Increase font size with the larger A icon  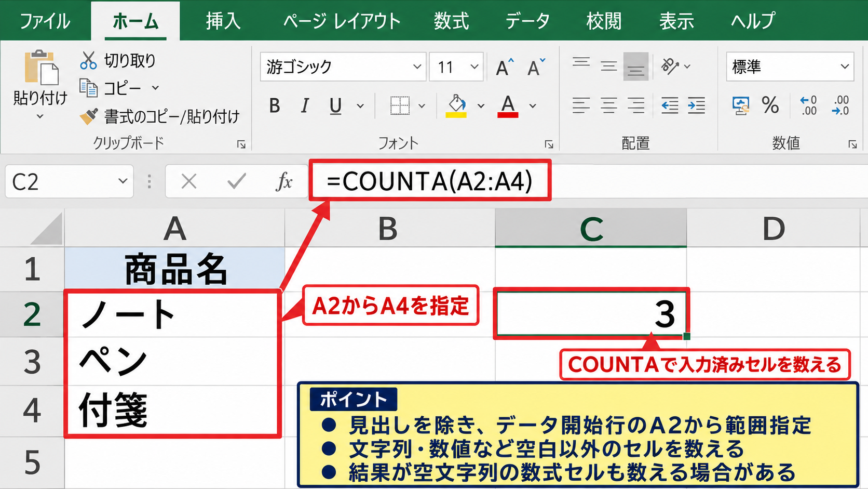tap(504, 67)
